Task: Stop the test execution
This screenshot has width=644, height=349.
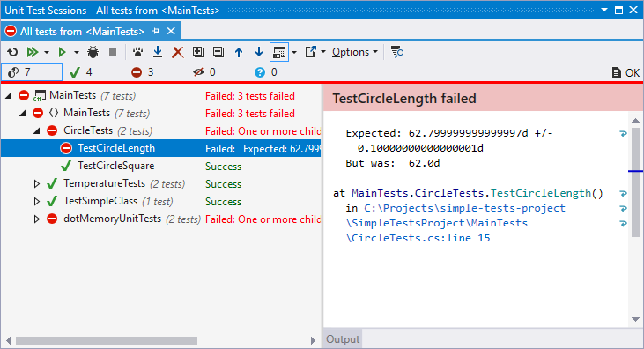Action: click(113, 52)
